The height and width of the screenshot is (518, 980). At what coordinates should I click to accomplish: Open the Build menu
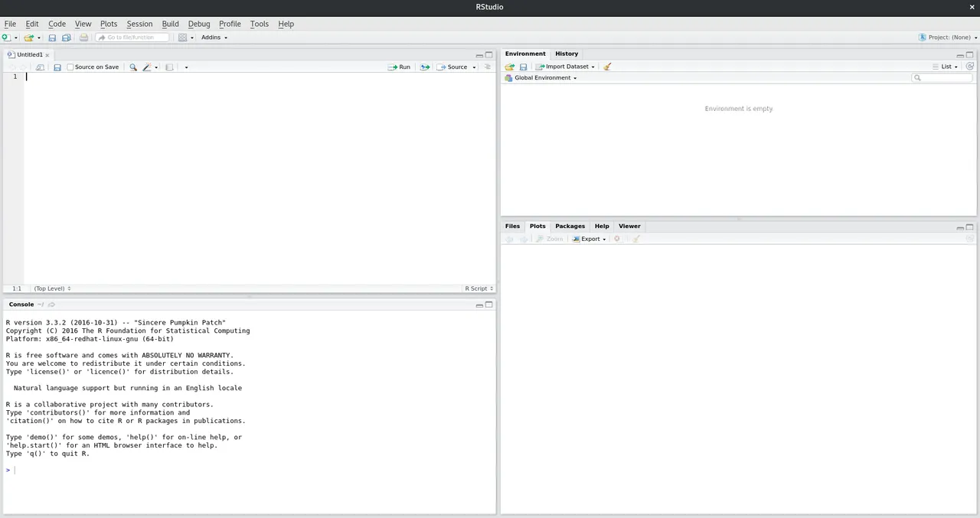170,24
